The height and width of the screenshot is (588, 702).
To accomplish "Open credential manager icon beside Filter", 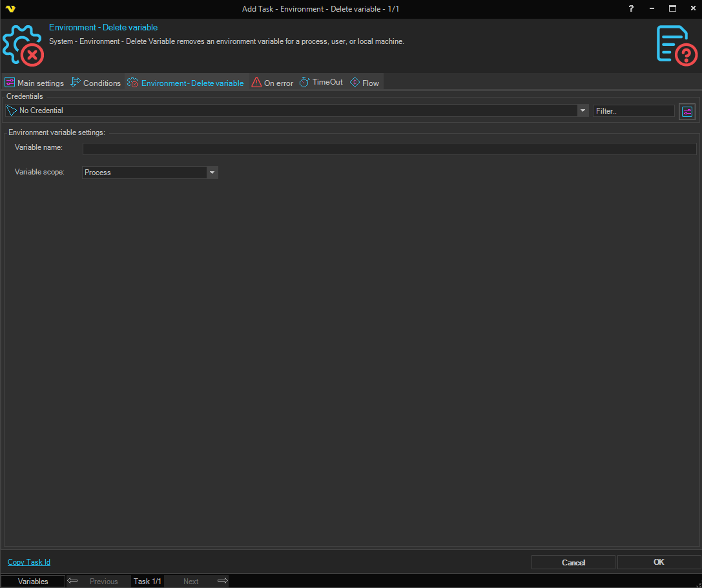I will (687, 111).
